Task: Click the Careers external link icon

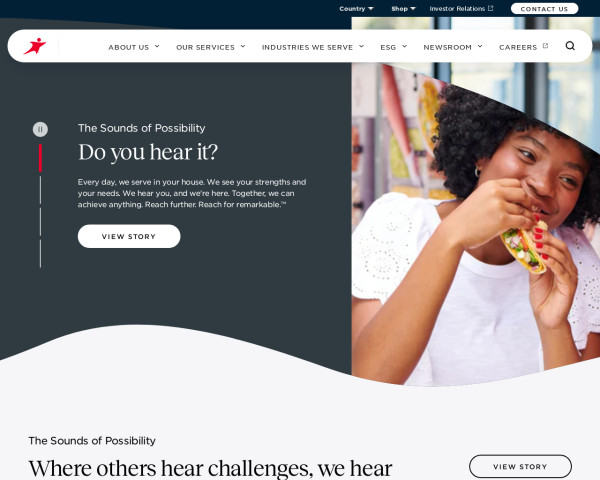Action: (x=545, y=46)
